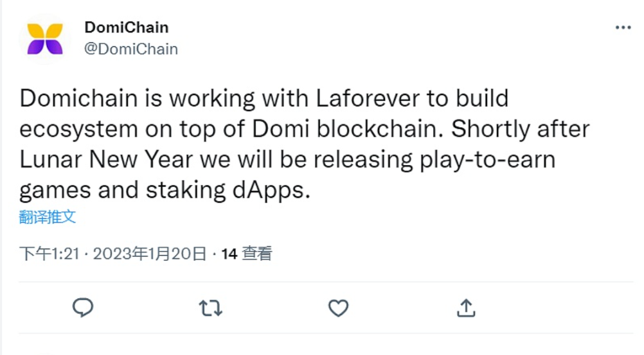Click the 2023年1月20日 date
Viewport: 644px width, 355px height.
tap(149, 254)
